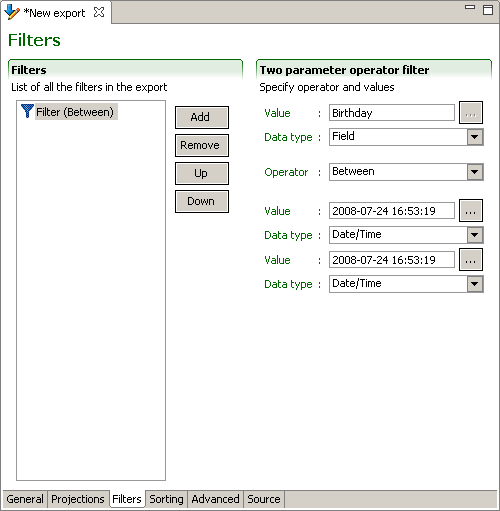500x511 pixels.
Task: Switch to the Advanced tab
Action: (x=215, y=499)
